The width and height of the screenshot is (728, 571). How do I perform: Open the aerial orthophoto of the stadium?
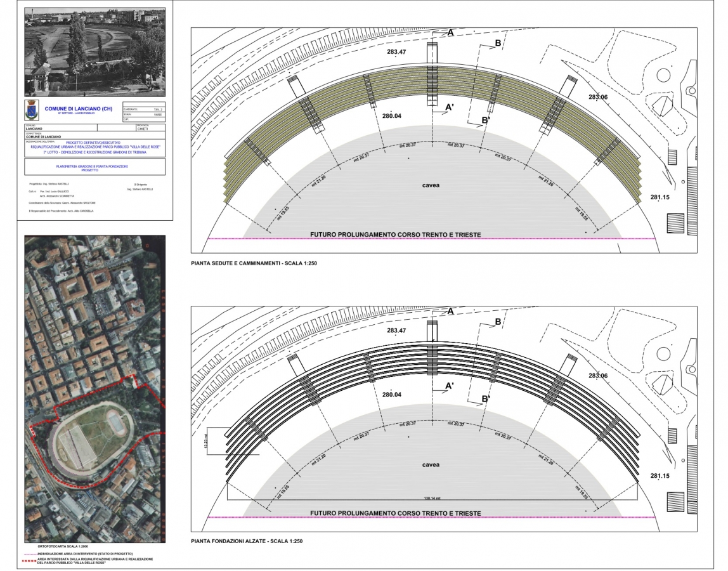click(x=94, y=389)
